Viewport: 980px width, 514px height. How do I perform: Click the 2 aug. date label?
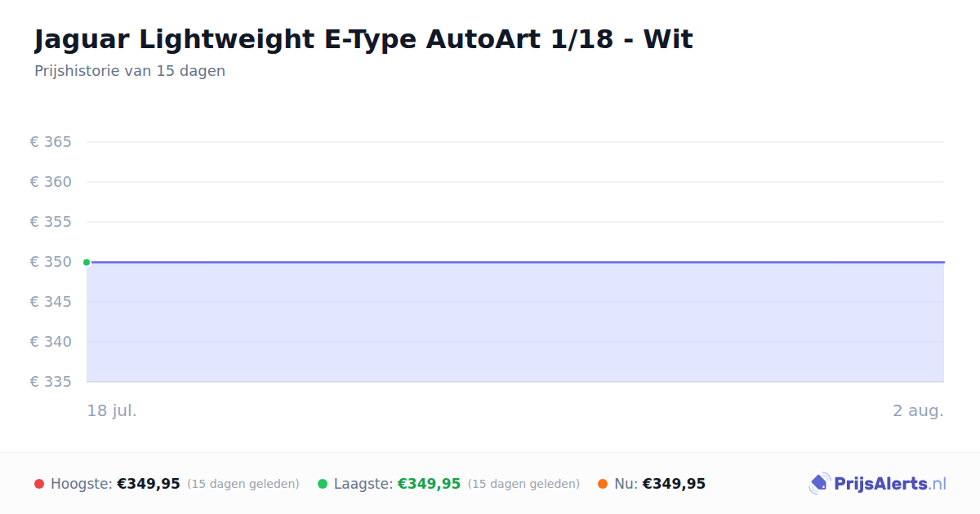(918, 410)
